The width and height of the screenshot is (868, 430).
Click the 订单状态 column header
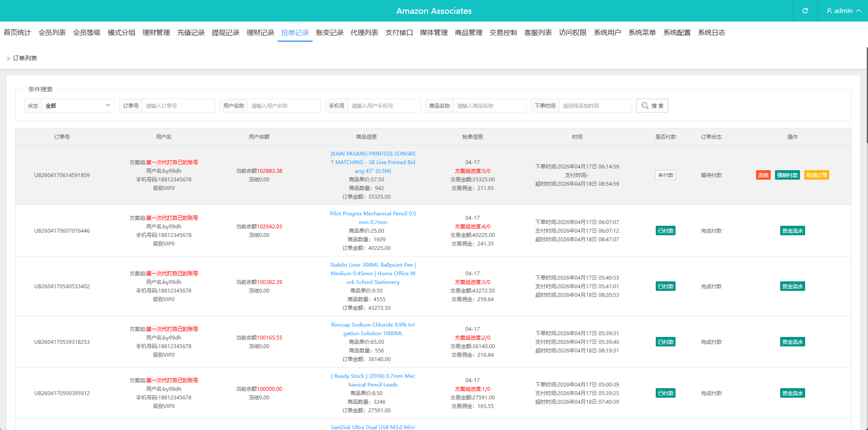[711, 137]
